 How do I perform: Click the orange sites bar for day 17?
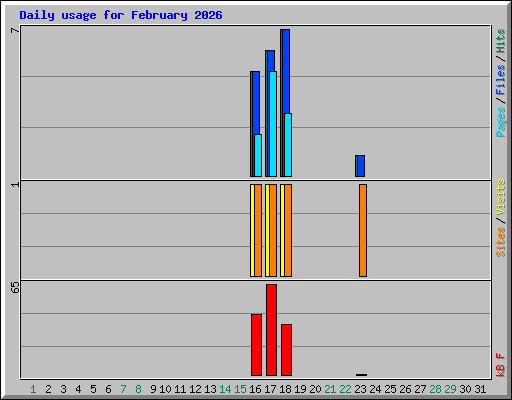(273, 230)
